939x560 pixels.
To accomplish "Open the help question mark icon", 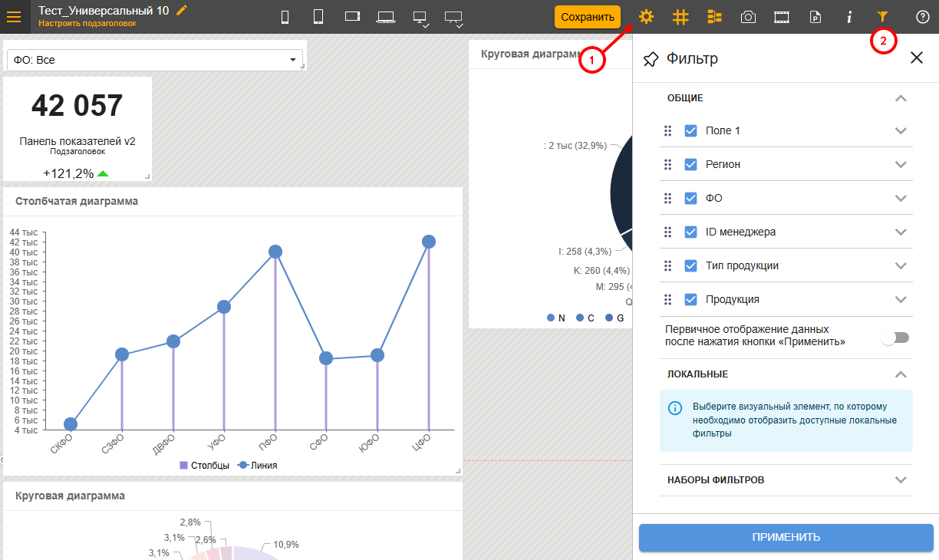I will (923, 17).
